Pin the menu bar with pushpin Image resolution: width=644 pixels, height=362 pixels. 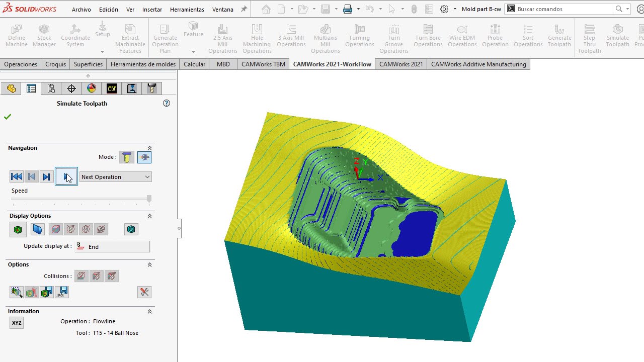[x=244, y=9]
